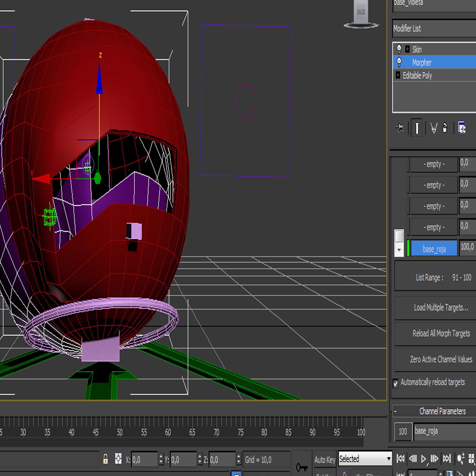This screenshot has width=476, height=476.
Task: Select the base_roja morph channel
Action: point(434,249)
